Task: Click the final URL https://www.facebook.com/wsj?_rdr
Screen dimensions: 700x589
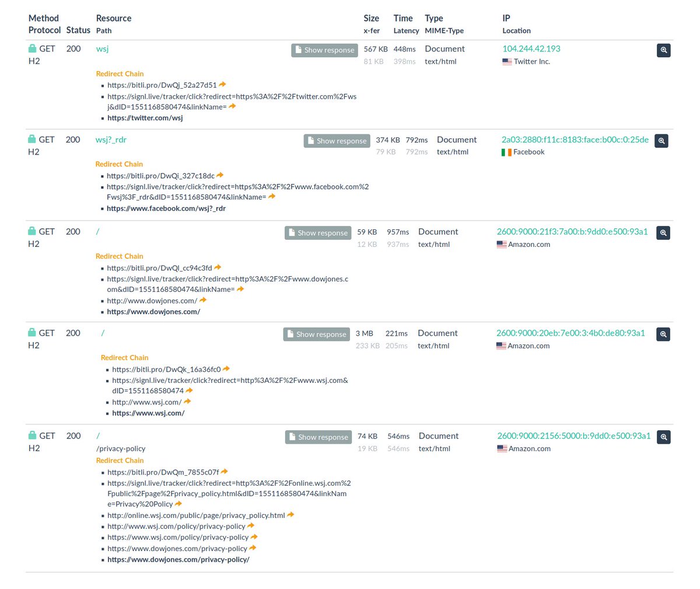Action: [166, 208]
